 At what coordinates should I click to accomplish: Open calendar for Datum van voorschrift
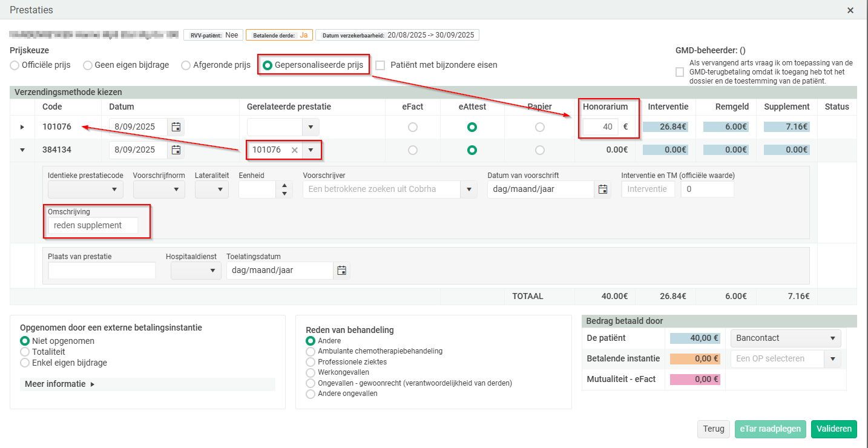602,189
